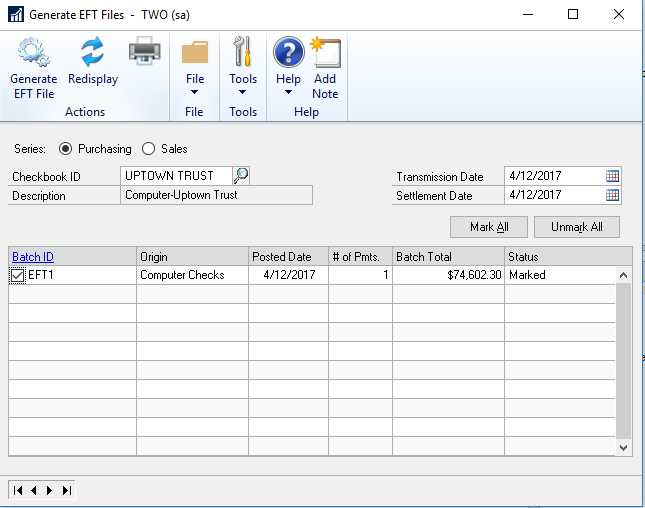Click the Origin column header

(192, 257)
